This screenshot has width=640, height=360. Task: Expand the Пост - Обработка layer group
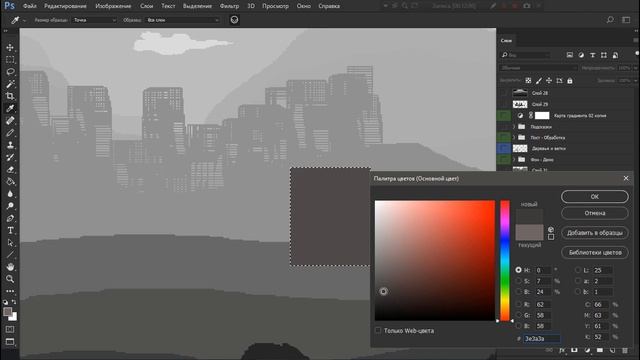pyautogui.click(x=514, y=138)
